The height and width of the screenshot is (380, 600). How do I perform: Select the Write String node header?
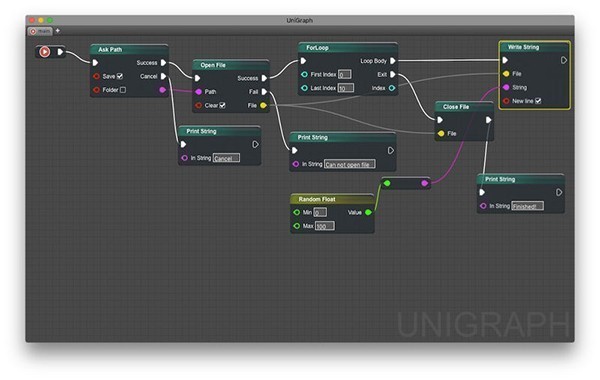pyautogui.click(x=535, y=47)
